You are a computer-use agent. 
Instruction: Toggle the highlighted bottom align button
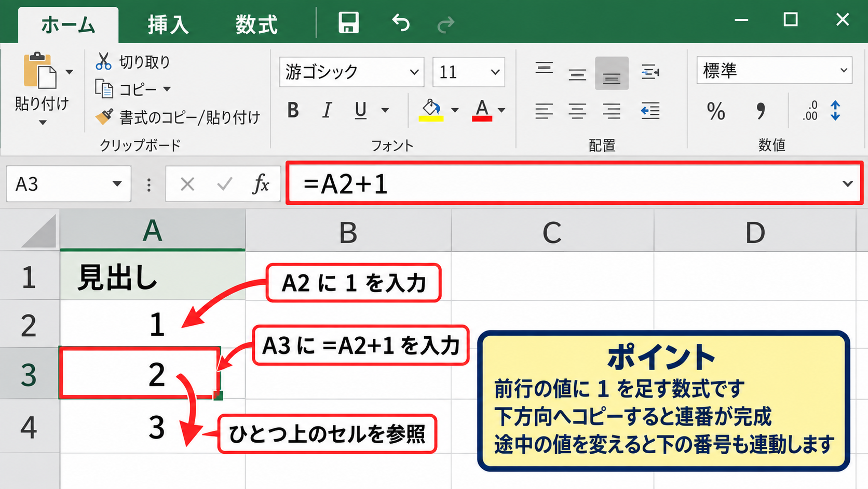tap(612, 73)
